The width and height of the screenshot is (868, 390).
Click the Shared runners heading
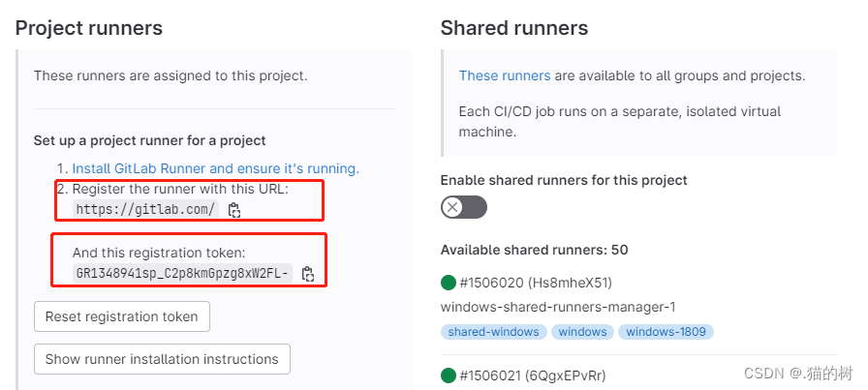tap(514, 28)
